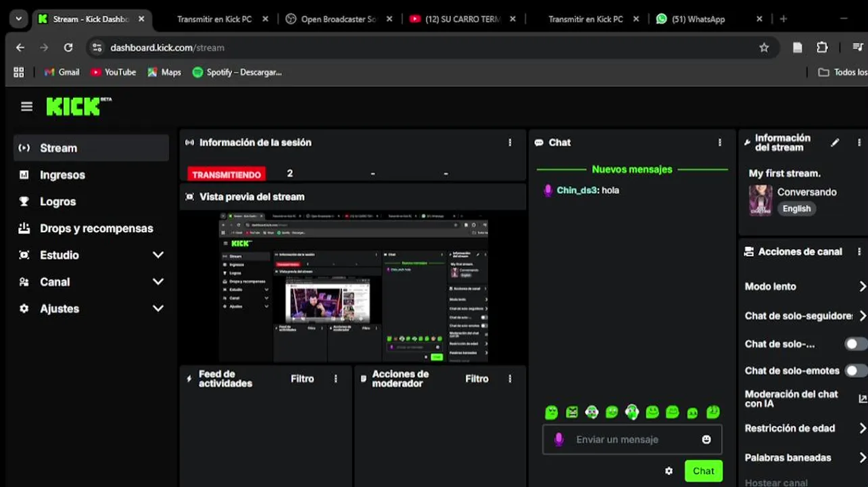Enable Chat de solo-emotes switch
The image size is (868, 487).
(856, 371)
